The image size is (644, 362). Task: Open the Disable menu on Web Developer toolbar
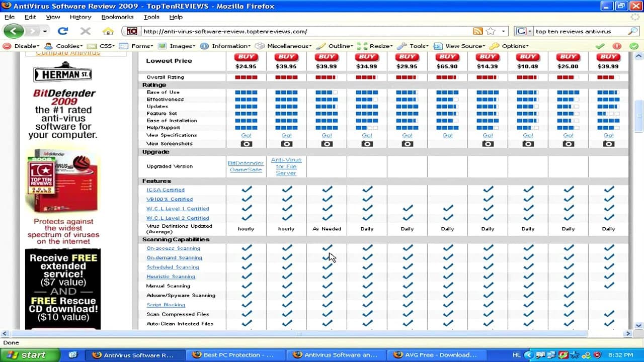[21, 46]
